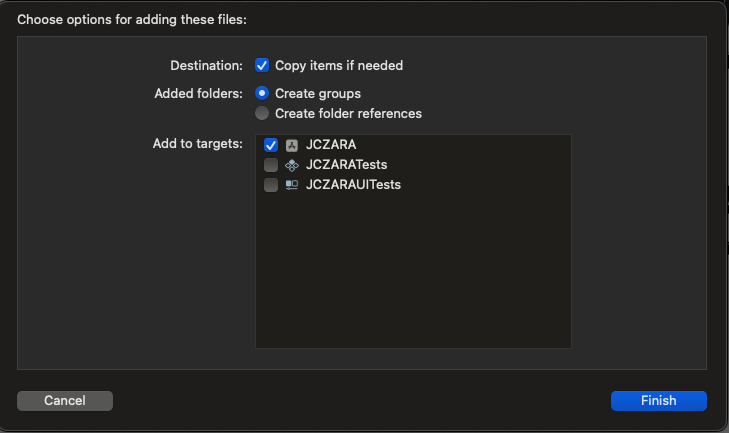Click the "Destination:" label
Viewport: 729px width, 433px height.
(206, 65)
